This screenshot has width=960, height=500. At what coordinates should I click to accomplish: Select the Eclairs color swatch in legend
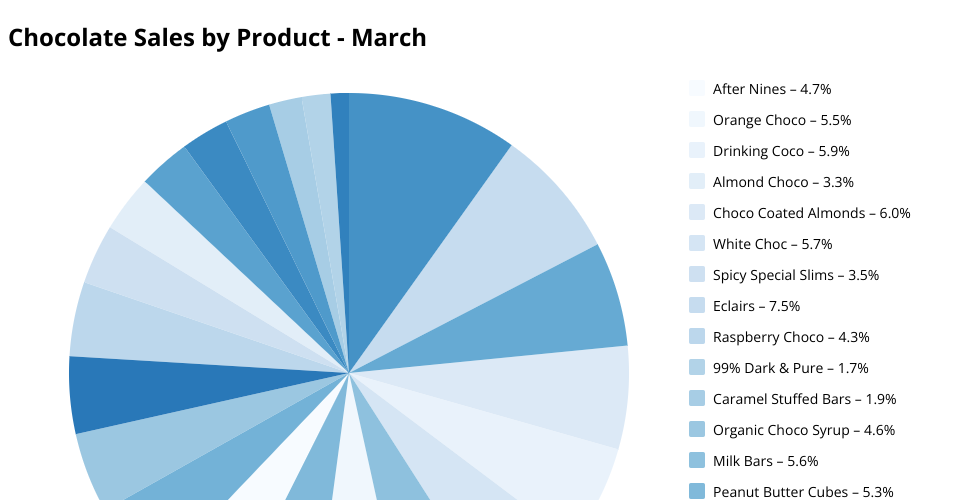[697, 306]
